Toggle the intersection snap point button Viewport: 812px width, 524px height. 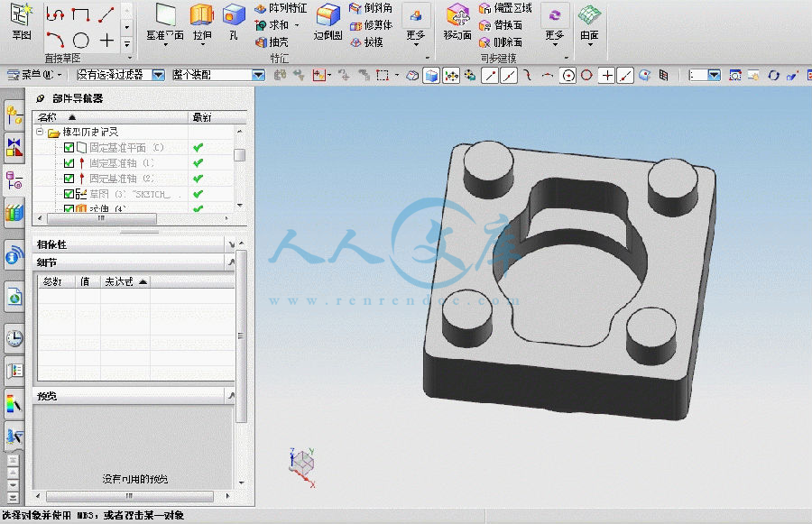click(x=606, y=76)
